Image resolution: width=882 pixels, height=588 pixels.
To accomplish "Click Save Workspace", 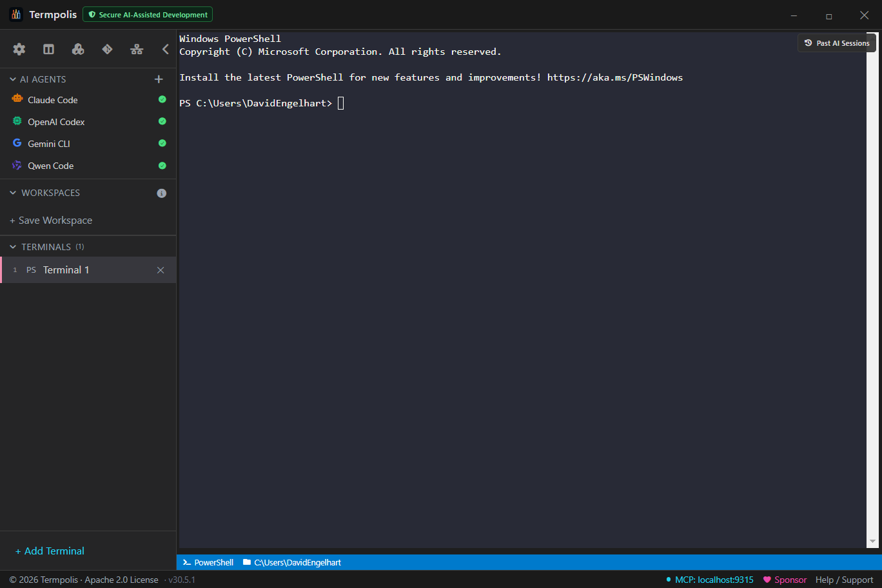I will click(51, 220).
